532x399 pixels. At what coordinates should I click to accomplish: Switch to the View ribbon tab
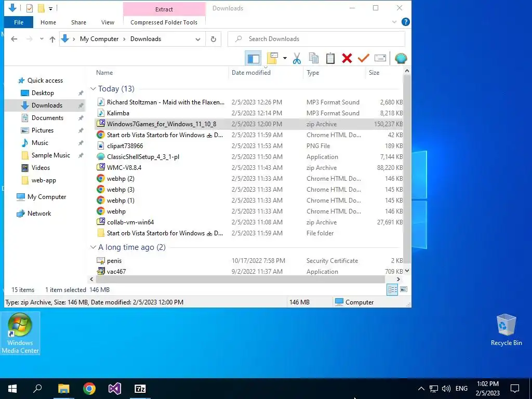pyautogui.click(x=108, y=22)
